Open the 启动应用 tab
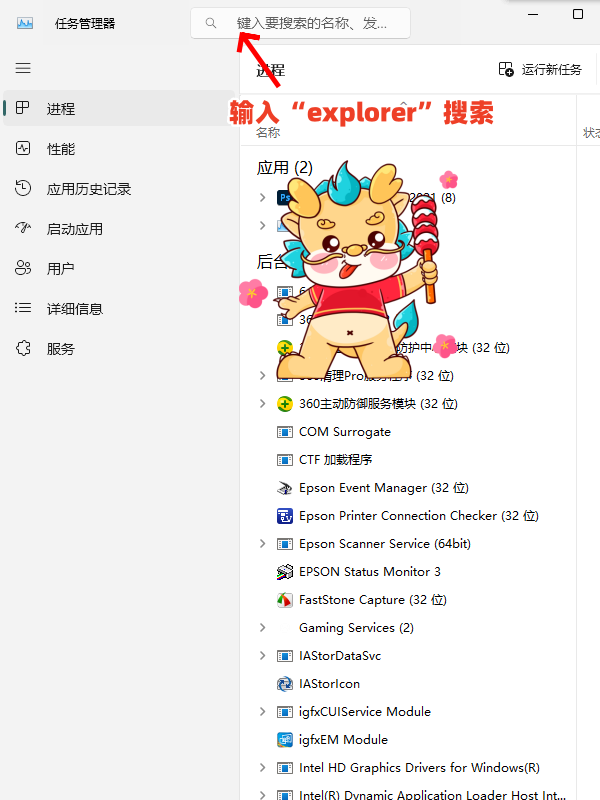Viewport: 600px width, 800px height. pyautogui.click(x=118, y=229)
